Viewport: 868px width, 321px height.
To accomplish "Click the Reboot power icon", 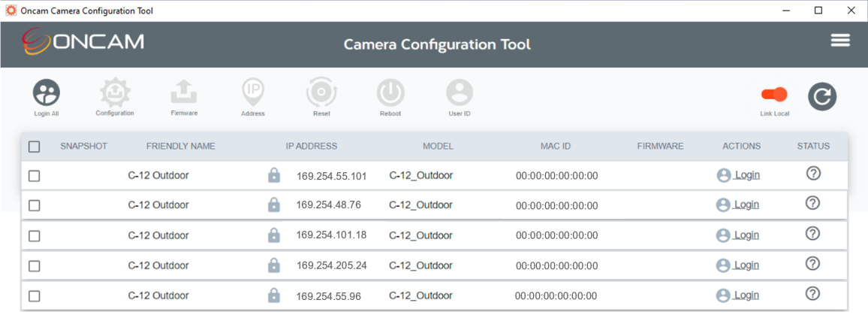I will coord(390,92).
